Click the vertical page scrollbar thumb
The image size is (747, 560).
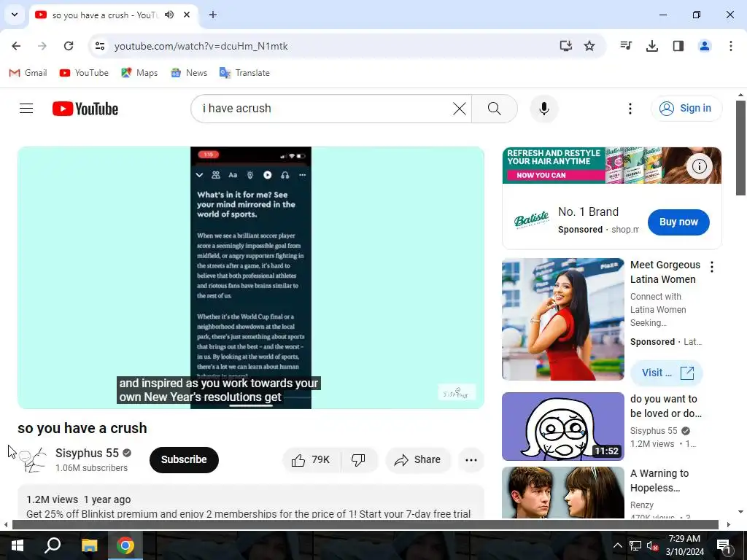point(740,147)
